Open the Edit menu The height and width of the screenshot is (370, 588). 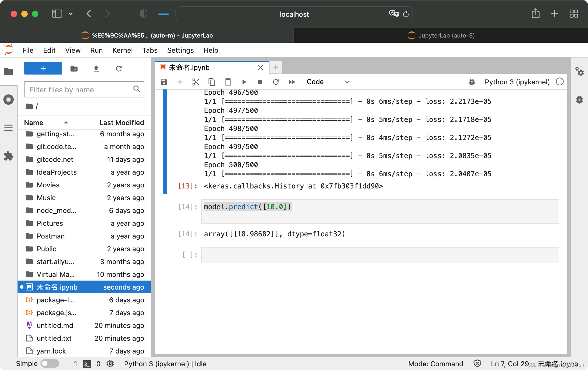49,50
